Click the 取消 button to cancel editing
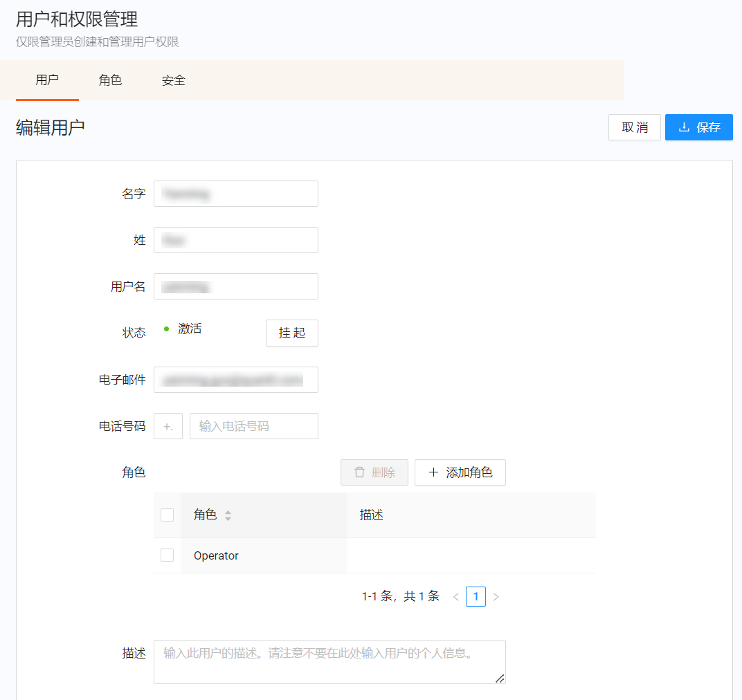This screenshot has height=700, width=742. click(634, 127)
